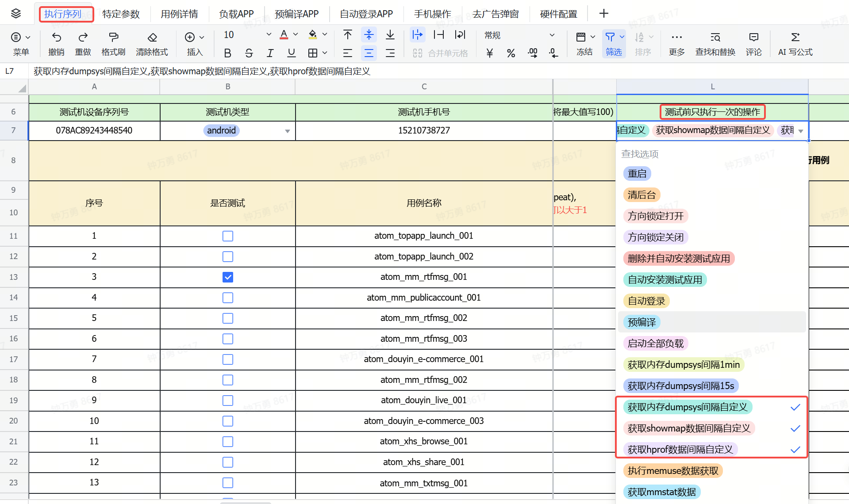The image size is (849, 504).
Task: Open the 常规 number format dropdown
Action: click(519, 35)
